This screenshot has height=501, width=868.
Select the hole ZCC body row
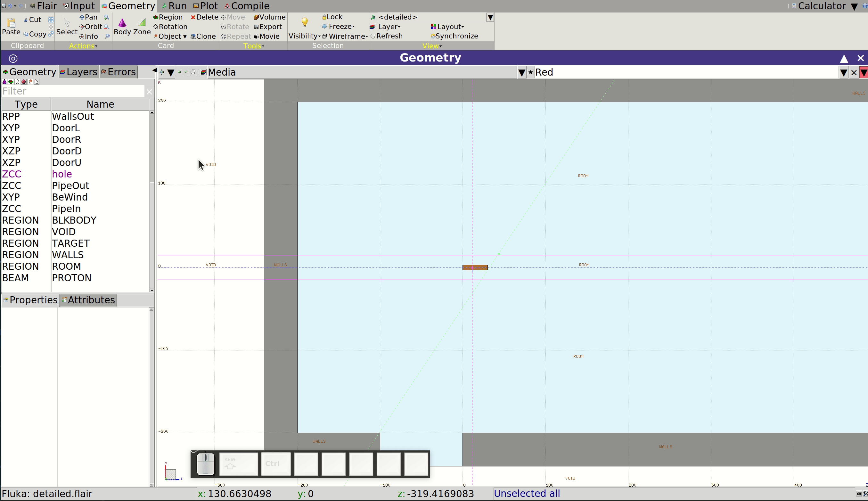[x=75, y=174]
